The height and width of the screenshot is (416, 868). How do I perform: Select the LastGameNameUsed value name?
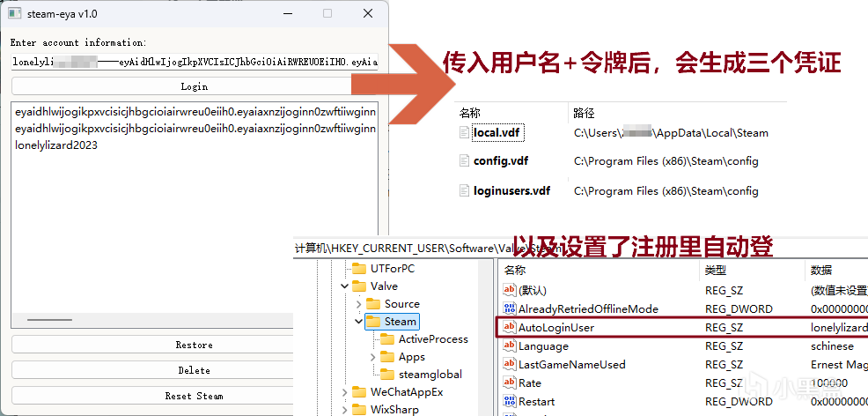pyautogui.click(x=572, y=365)
